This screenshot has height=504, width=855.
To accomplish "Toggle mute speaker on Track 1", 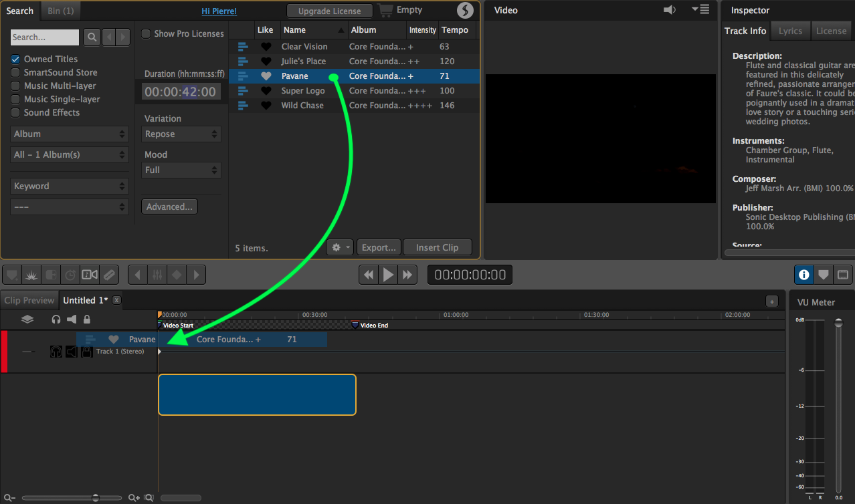I will [72, 352].
